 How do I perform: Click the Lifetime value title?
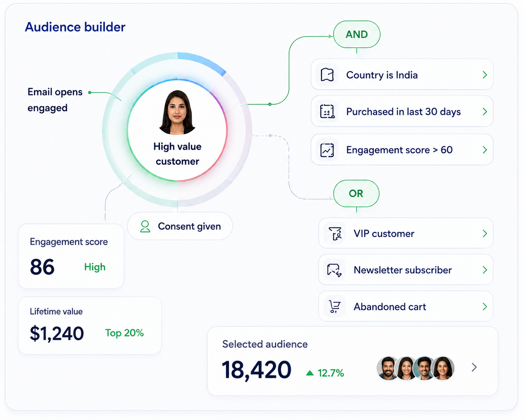[x=56, y=311]
